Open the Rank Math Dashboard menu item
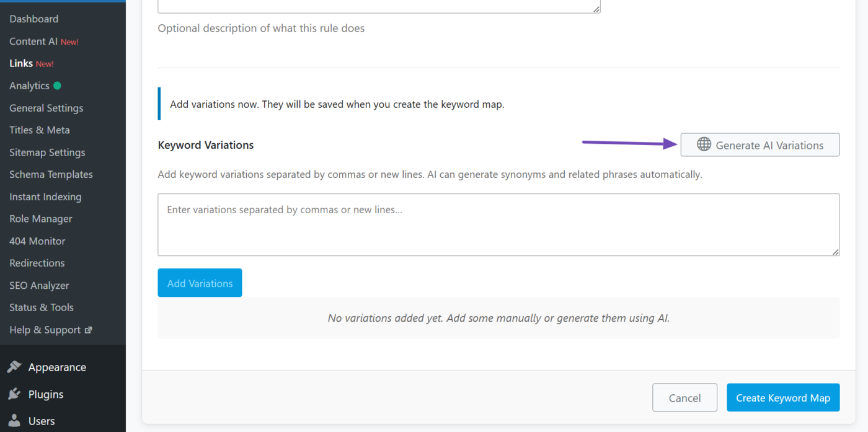This screenshot has width=868, height=432. (x=34, y=19)
